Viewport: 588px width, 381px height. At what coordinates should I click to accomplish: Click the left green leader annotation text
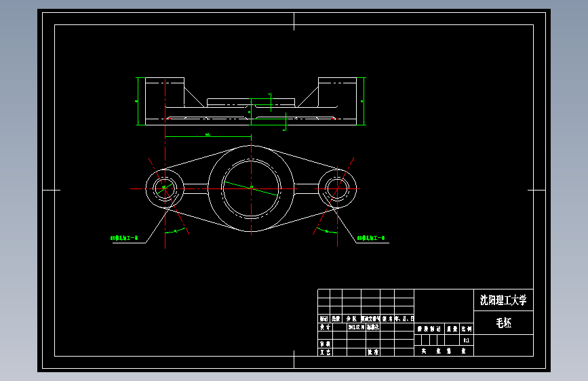pos(124,238)
